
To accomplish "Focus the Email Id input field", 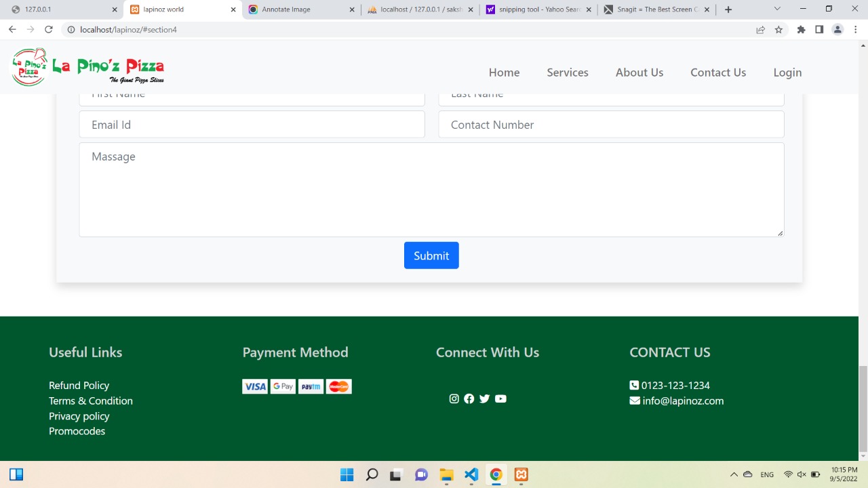I will tap(252, 125).
